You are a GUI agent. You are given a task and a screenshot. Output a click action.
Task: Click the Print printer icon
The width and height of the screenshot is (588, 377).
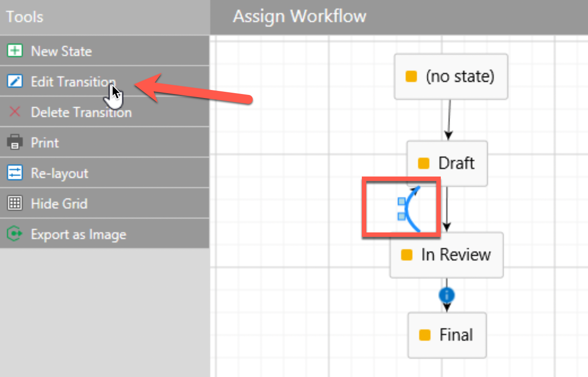click(x=15, y=142)
